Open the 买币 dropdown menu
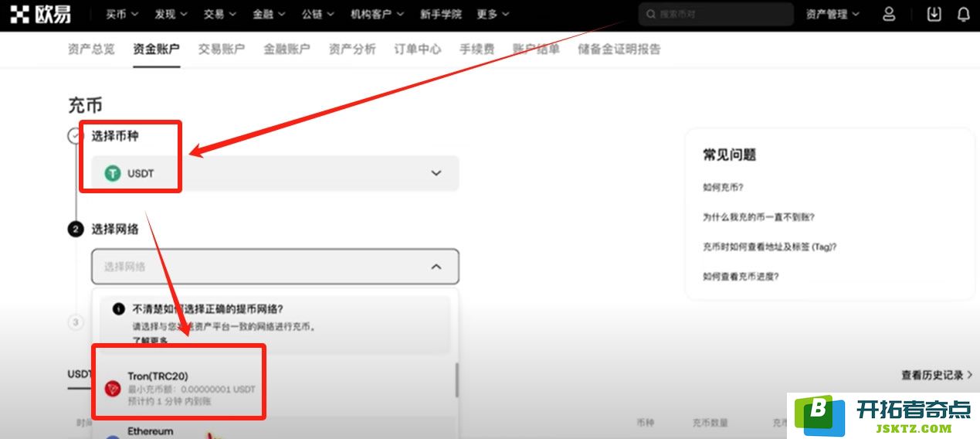Image resolution: width=980 pixels, height=439 pixels. [122, 14]
